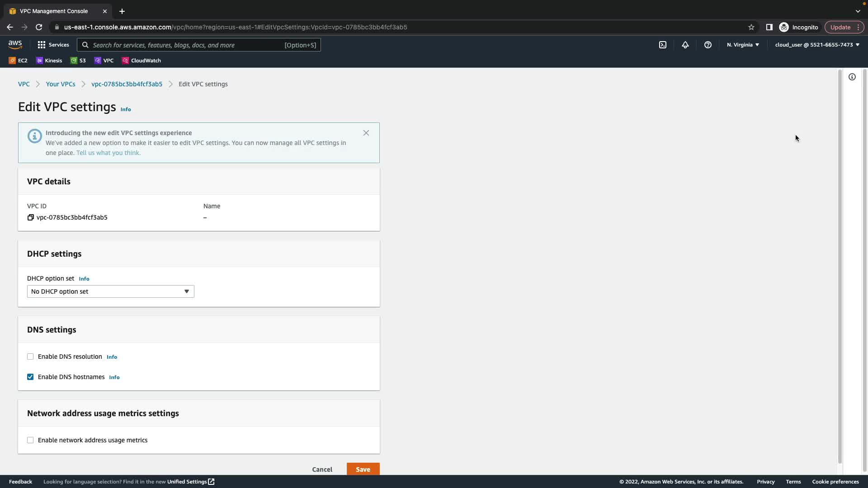Viewport: 868px width, 488px height.
Task: Open notifications bell icon
Action: click(685, 45)
